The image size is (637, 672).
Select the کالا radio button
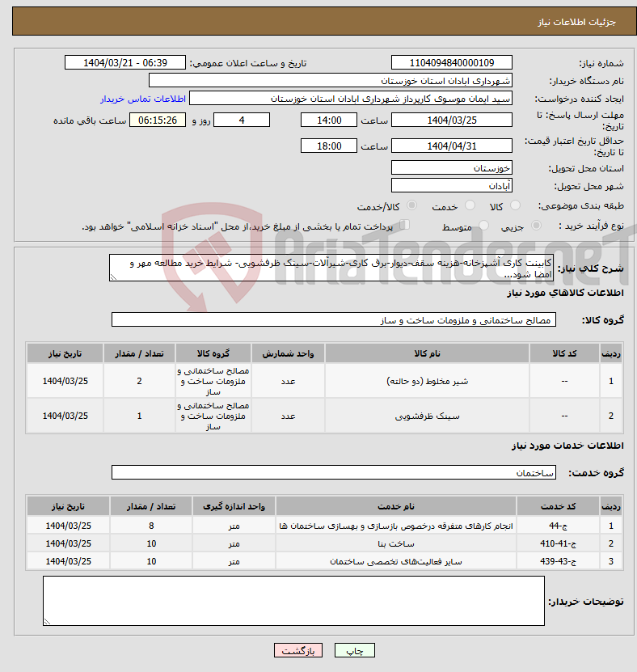click(x=516, y=205)
